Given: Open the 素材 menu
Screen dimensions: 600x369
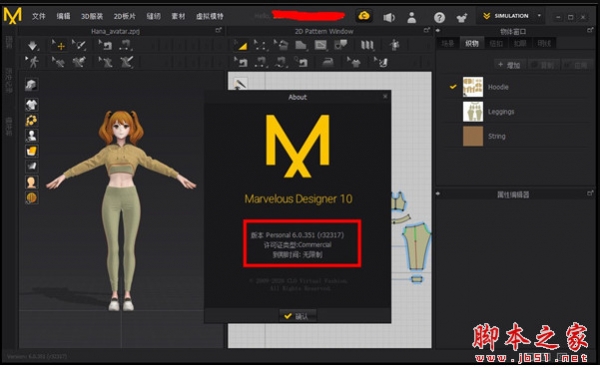Looking at the screenshot, I should (178, 16).
